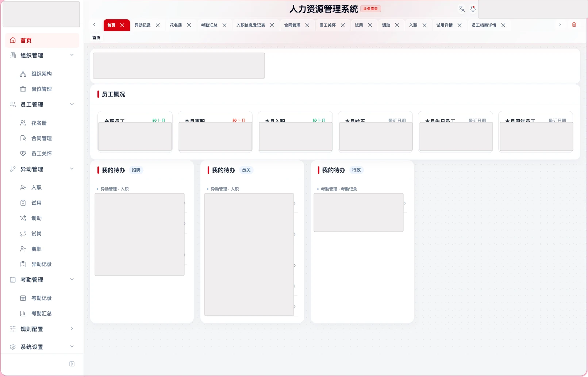Click the 组织管理 building icon
The height and width of the screenshot is (377, 588).
13,55
